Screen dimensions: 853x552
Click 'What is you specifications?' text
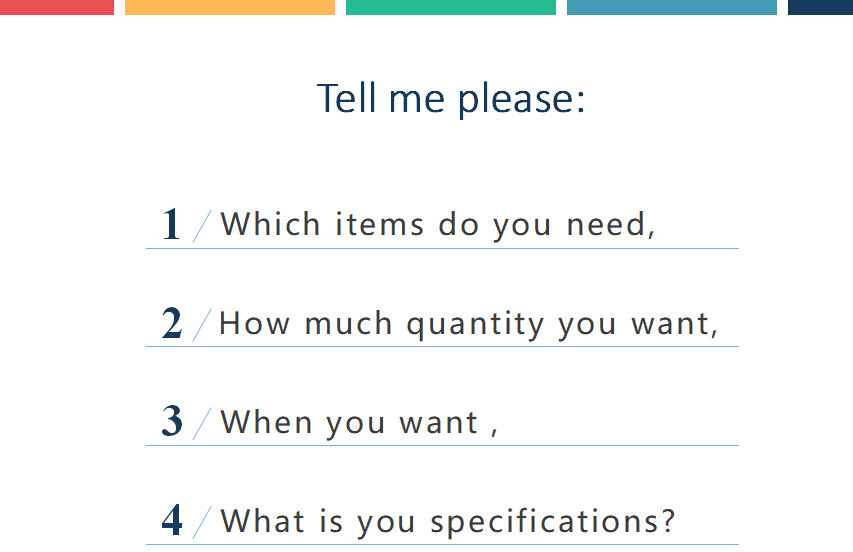[448, 522]
